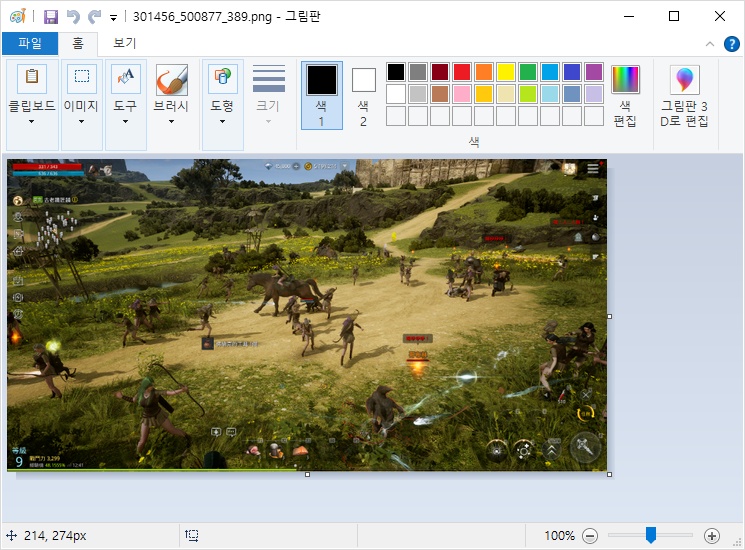Pick the orange color swatch

pos(484,72)
